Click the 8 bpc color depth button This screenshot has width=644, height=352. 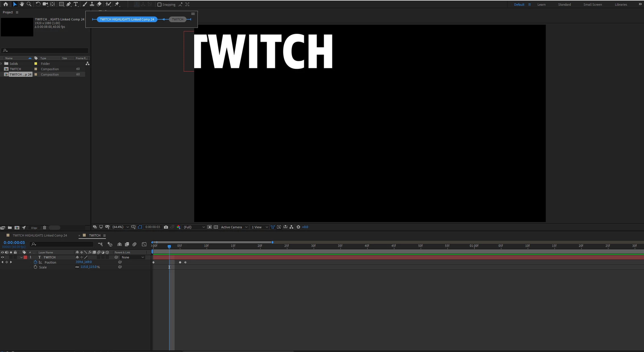coord(34,228)
